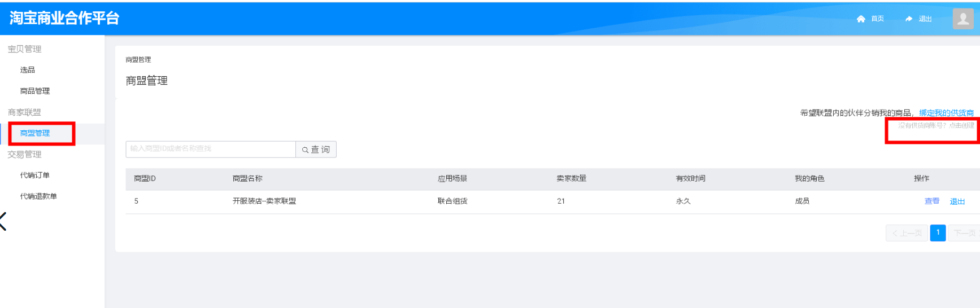Click the 首页 link in header
The width and height of the screenshot is (980, 308).
[x=877, y=19]
